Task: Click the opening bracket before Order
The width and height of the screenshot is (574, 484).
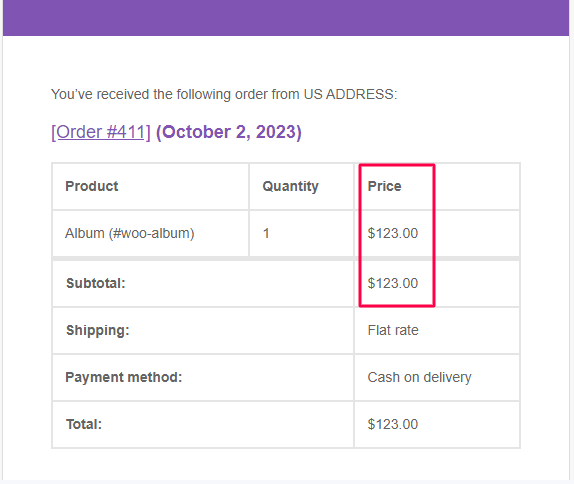Action: click(53, 132)
